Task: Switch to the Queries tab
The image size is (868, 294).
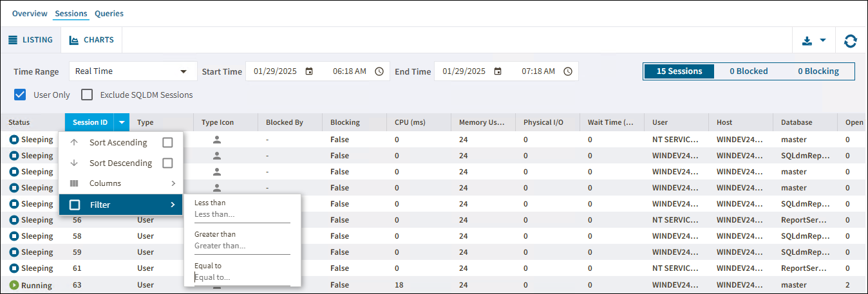Action: 109,14
